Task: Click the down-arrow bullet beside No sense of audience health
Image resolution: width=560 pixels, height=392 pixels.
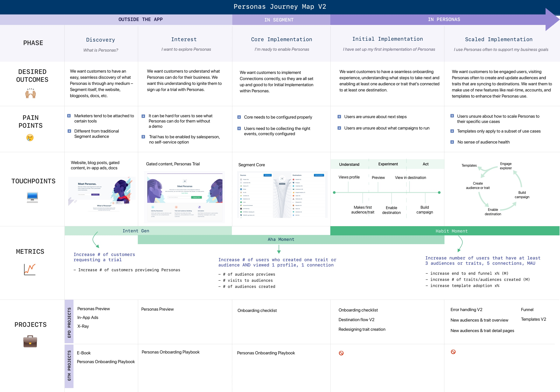Action: pos(452,142)
